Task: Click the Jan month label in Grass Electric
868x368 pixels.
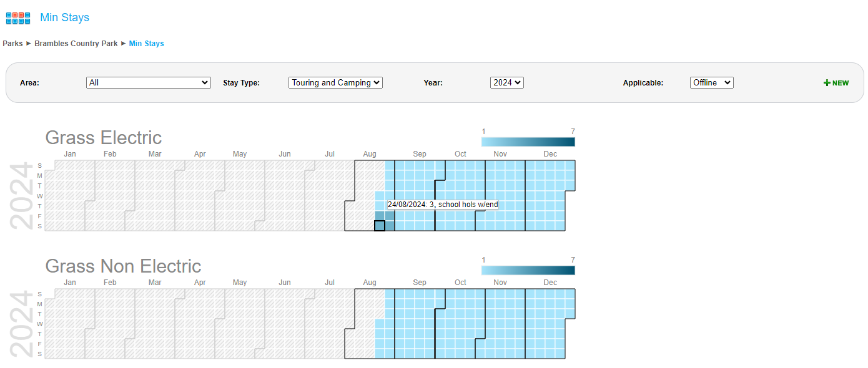Action: [x=70, y=154]
